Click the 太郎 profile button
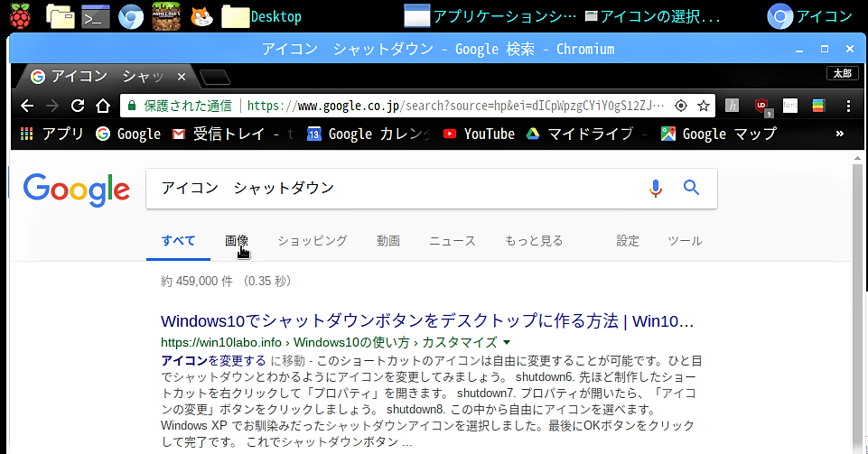This screenshot has width=868, height=454. pyautogui.click(x=843, y=73)
